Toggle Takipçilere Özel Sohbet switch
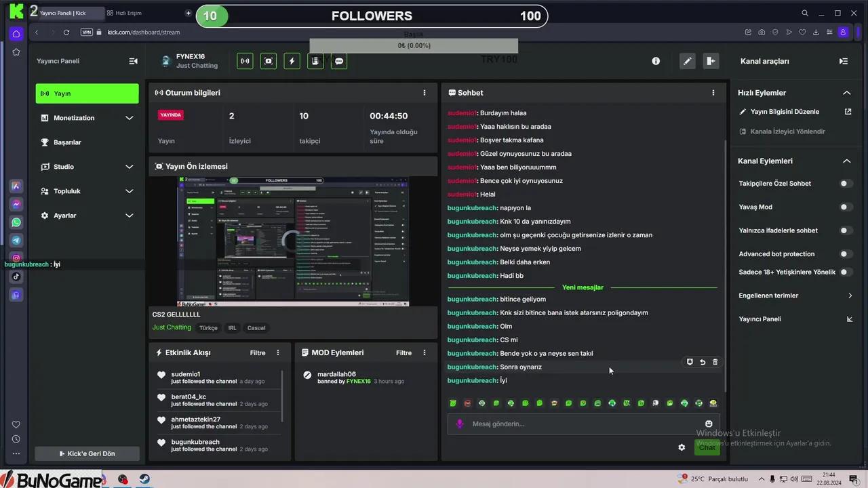 pos(846,184)
